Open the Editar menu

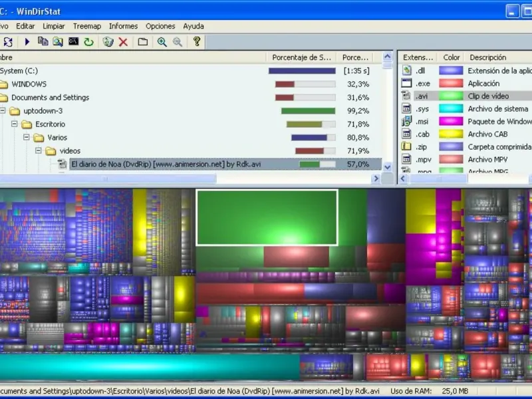pyautogui.click(x=25, y=26)
